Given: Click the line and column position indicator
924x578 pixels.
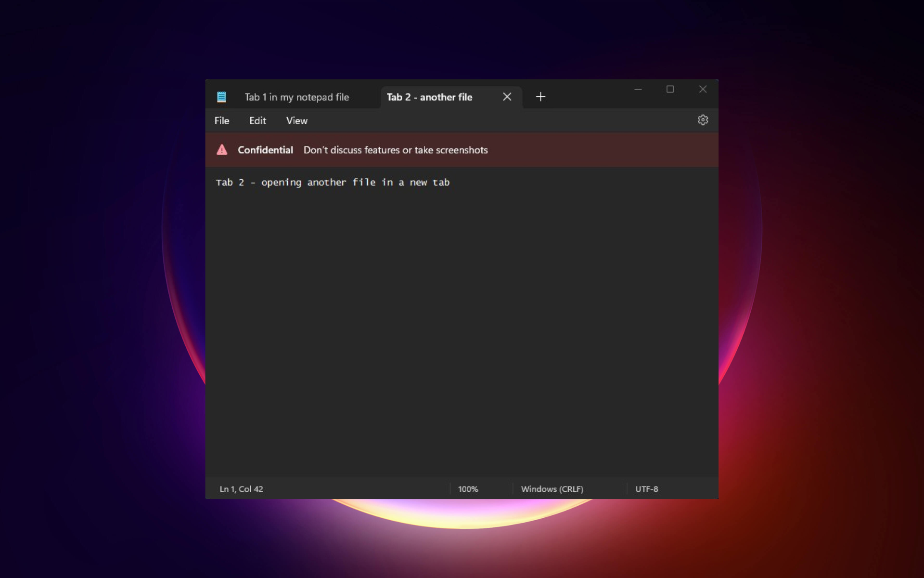Looking at the screenshot, I should [242, 488].
